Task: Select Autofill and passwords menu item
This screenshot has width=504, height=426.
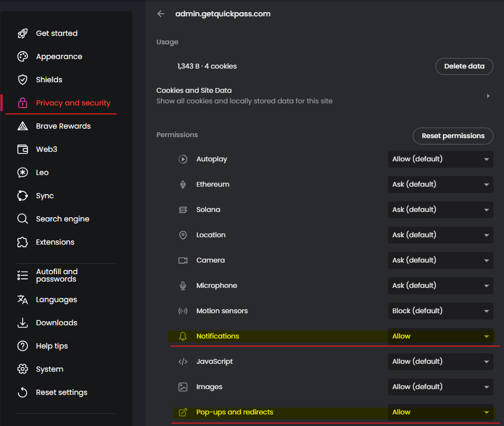Action: [x=57, y=275]
